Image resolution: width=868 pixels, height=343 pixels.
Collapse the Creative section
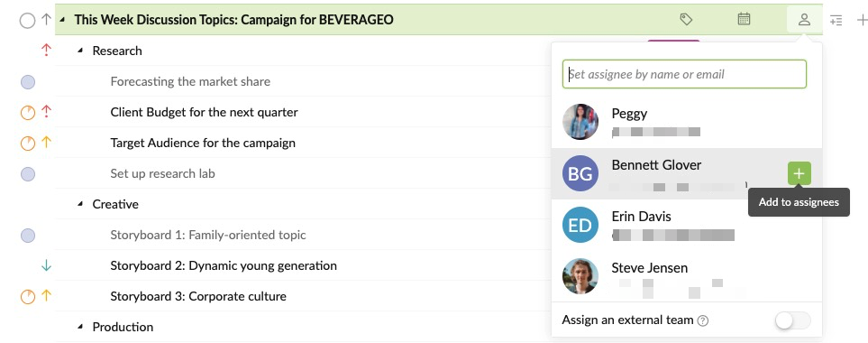(80, 204)
